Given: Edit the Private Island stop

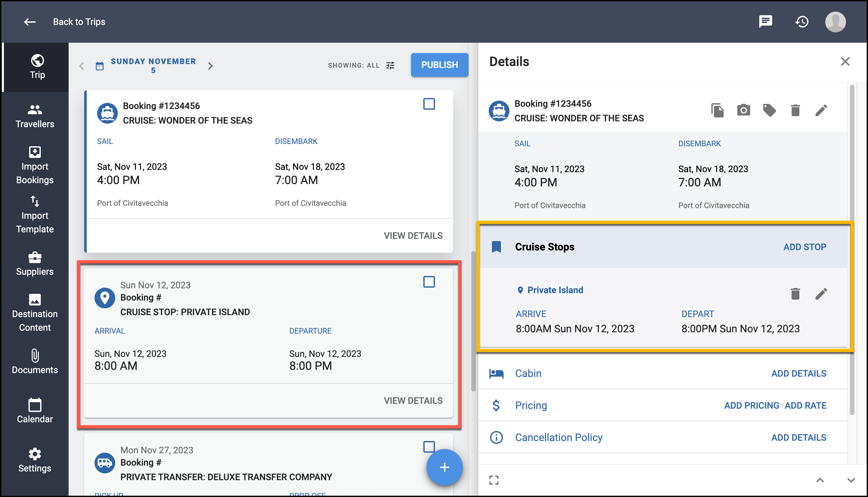Looking at the screenshot, I should (x=821, y=293).
